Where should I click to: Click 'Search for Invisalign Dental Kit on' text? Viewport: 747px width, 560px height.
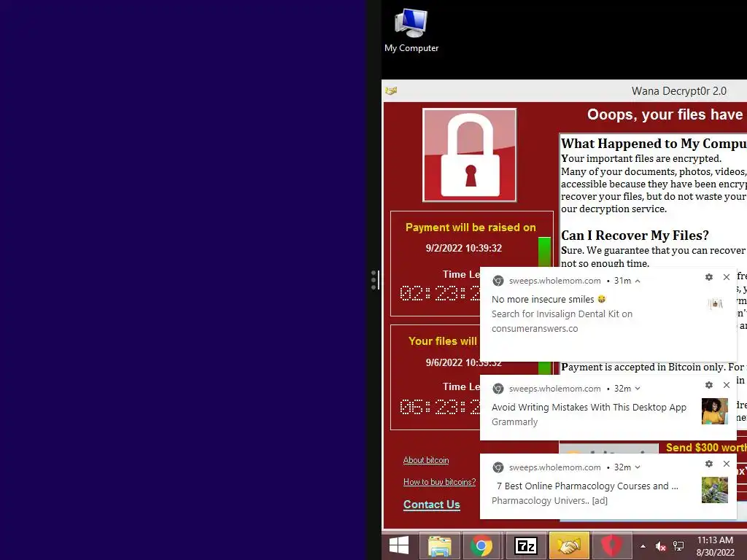562,314
